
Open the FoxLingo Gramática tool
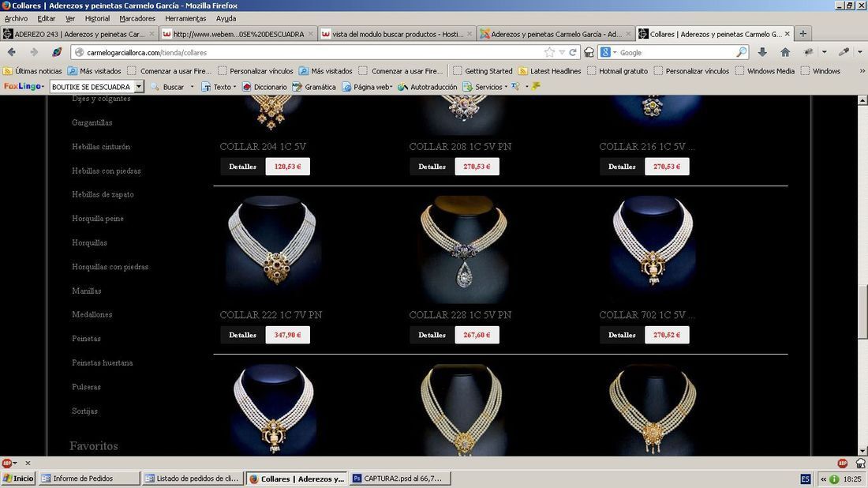click(314, 87)
